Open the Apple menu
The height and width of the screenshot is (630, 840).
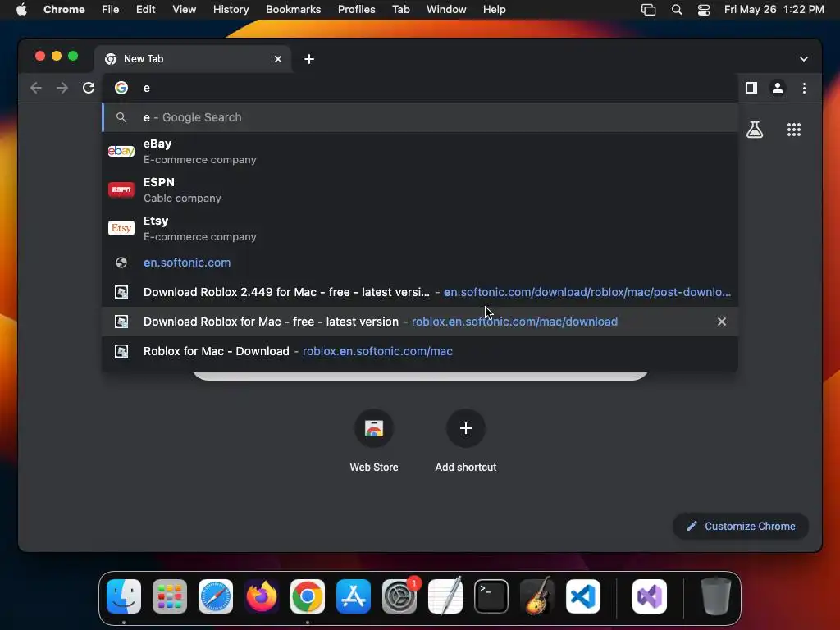click(x=21, y=10)
